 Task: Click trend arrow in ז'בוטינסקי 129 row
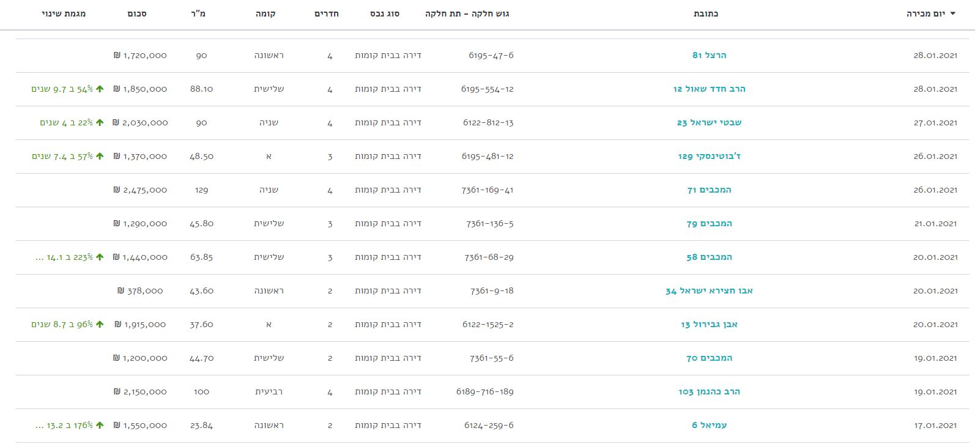[x=100, y=157]
